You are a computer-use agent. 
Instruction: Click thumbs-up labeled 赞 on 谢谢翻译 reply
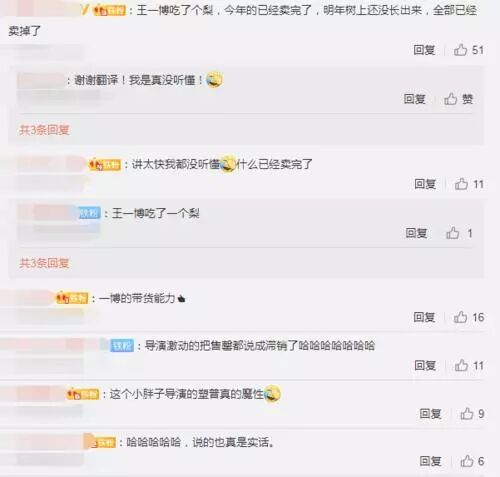(458, 99)
